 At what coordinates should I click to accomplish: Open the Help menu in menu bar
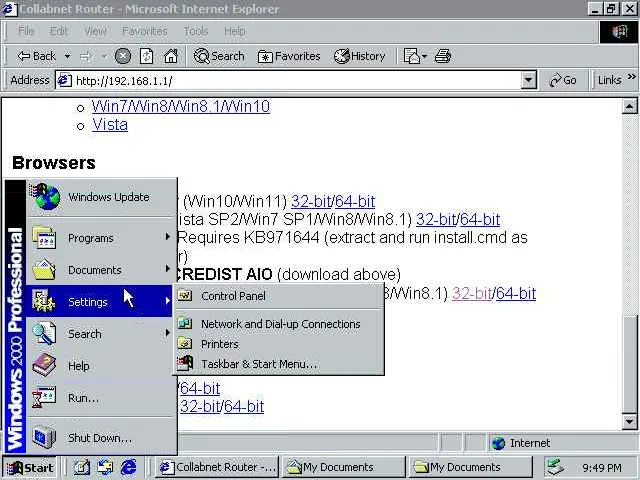234,31
